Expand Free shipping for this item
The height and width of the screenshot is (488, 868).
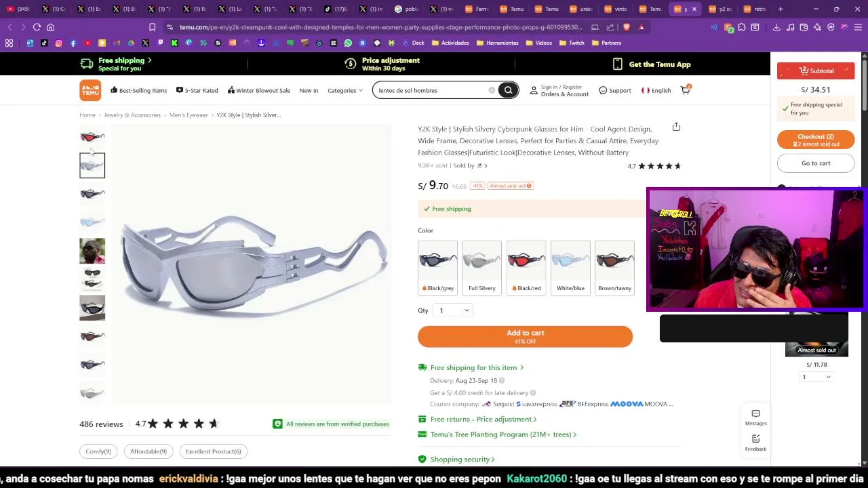click(477, 367)
